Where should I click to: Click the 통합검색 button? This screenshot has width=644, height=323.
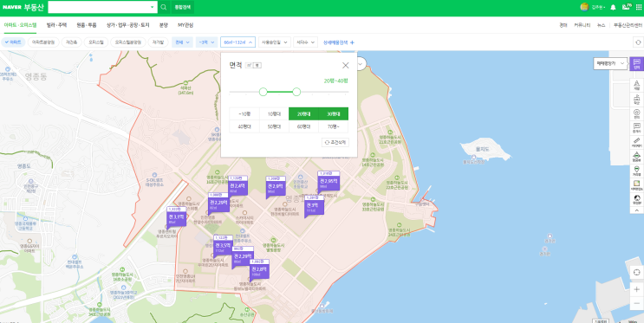(x=182, y=7)
